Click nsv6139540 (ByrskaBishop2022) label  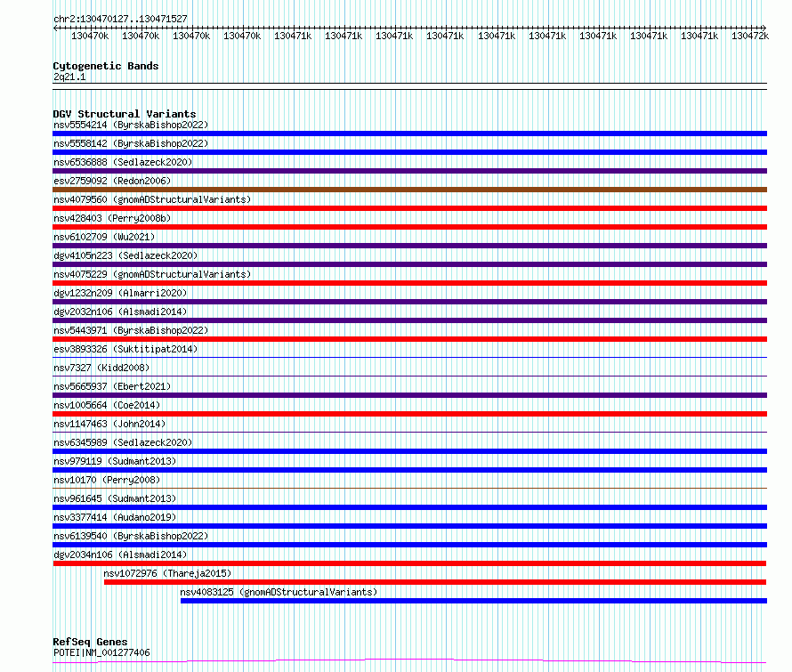coord(131,536)
